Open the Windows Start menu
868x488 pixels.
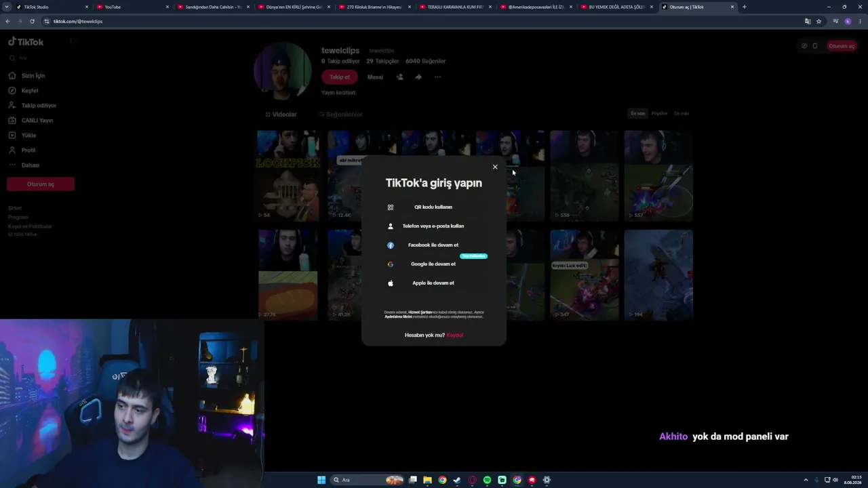321,480
